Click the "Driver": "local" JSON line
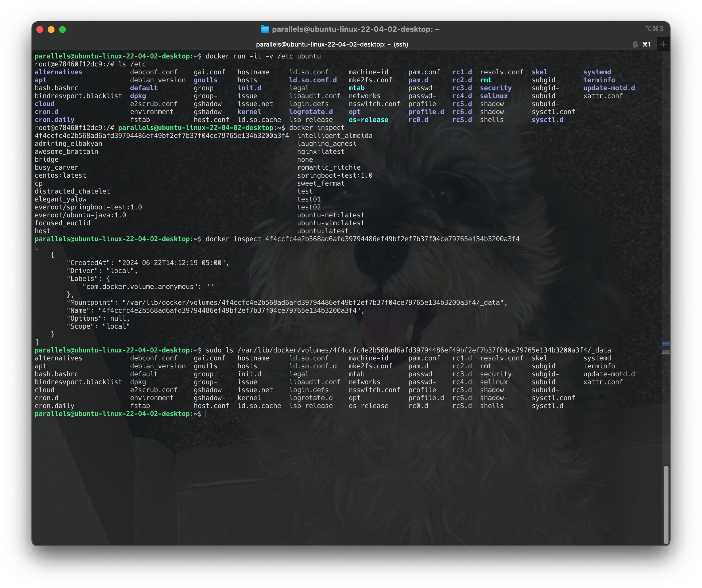This screenshot has width=702, height=588. 102,271
